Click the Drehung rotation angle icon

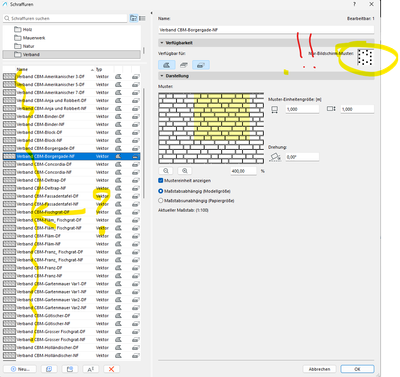(x=275, y=157)
